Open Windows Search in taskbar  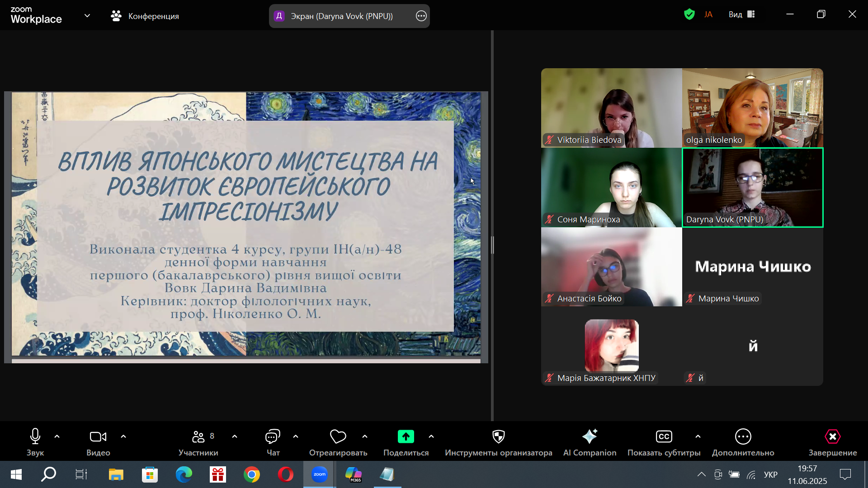(x=48, y=474)
